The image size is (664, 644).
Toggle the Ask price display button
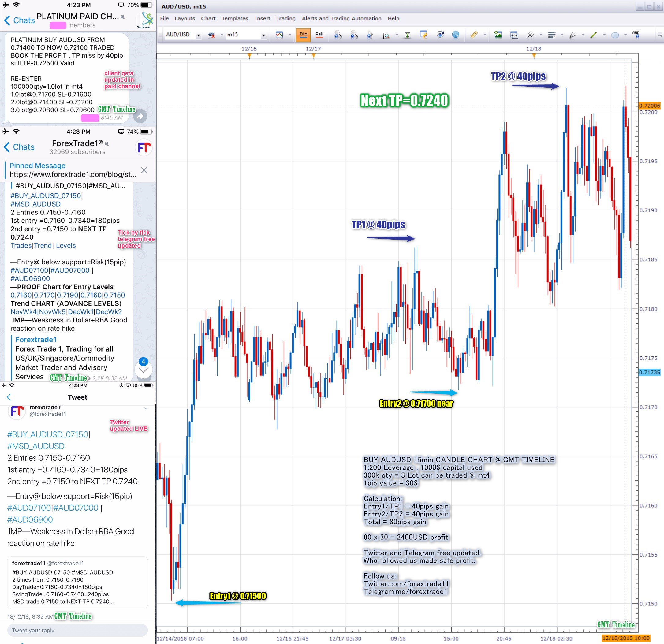(x=319, y=35)
